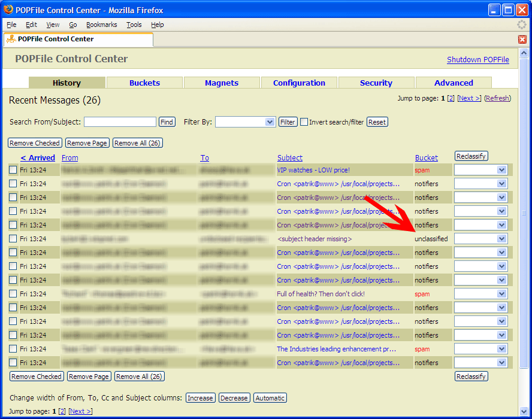The width and height of the screenshot is (532, 419).
Task: Open the reclassify dropdown for VIP watches message
Action: pos(480,170)
